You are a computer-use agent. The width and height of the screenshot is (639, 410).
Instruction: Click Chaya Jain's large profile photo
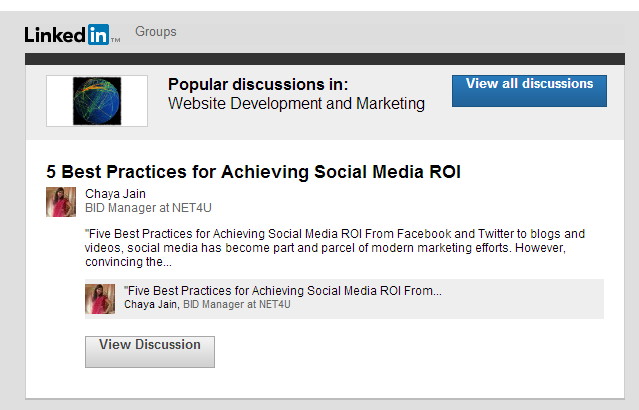click(61, 202)
